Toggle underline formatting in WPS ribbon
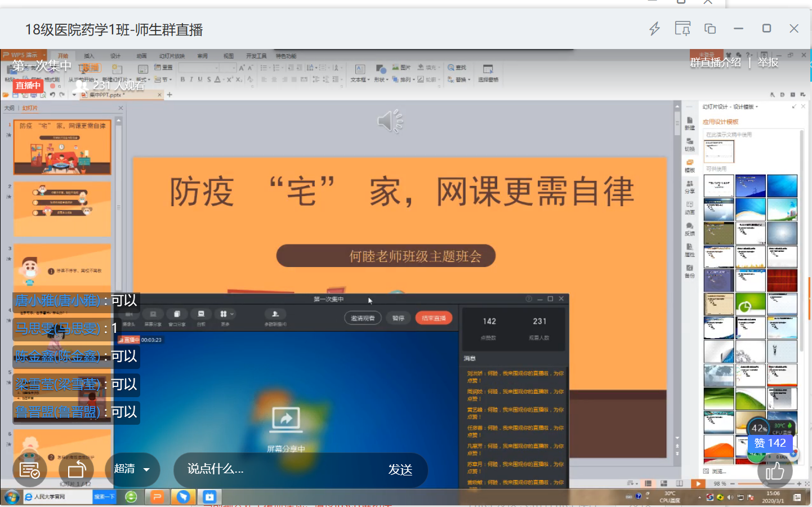812x507 pixels. point(200,79)
